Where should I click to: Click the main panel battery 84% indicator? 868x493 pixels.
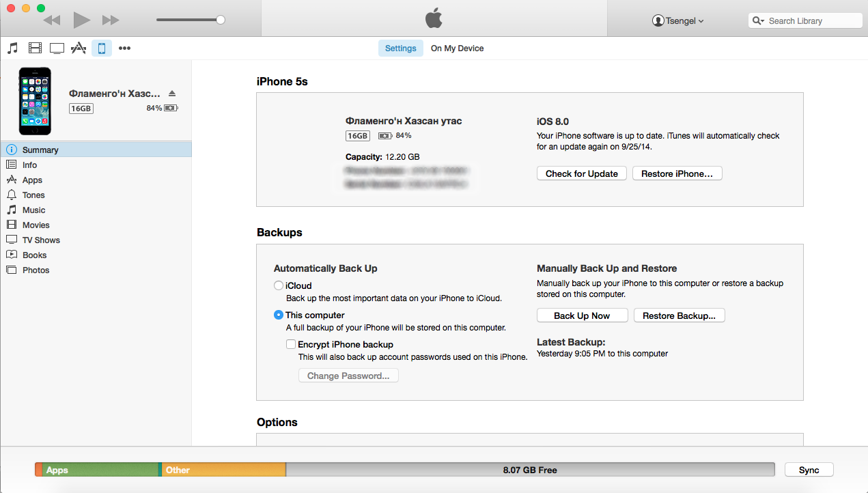(x=395, y=135)
